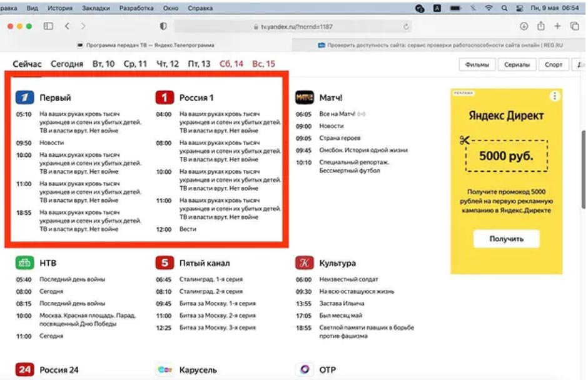Select the Вс, 15 day tab
Viewport: 588px width, 383px height.
click(263, 64)
